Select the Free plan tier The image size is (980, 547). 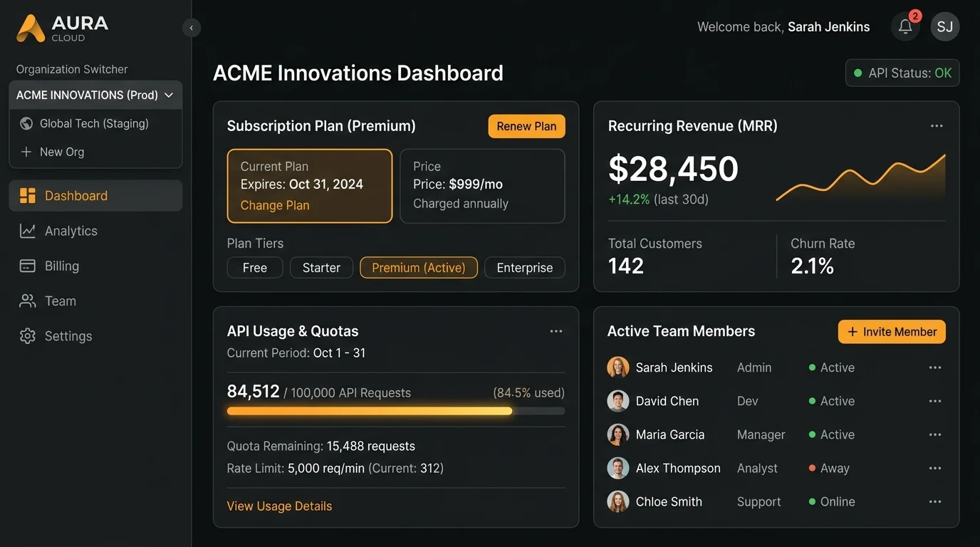[255, 268]
